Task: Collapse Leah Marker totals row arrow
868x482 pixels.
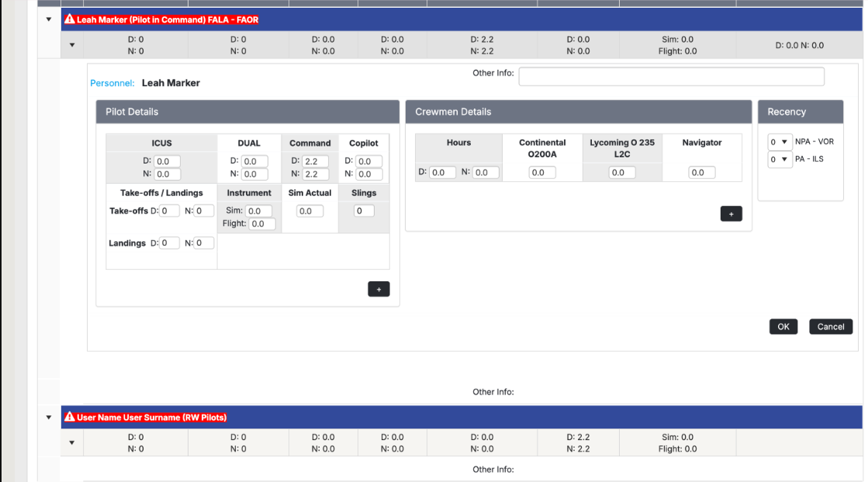Action: pos(72,45)
